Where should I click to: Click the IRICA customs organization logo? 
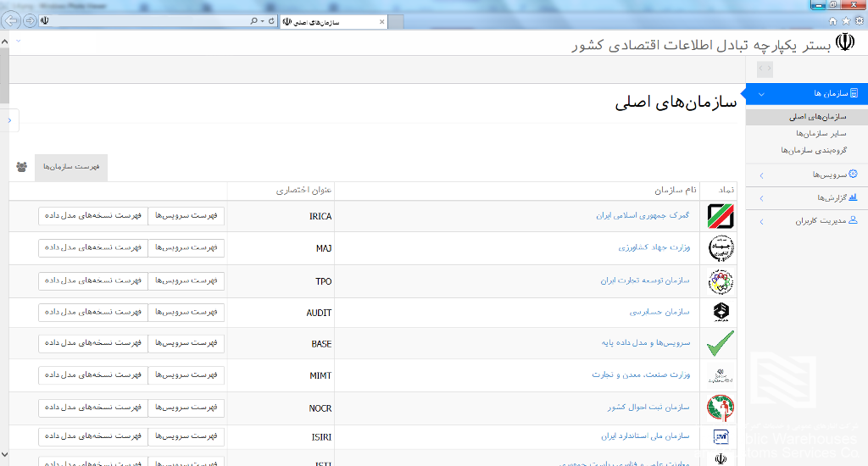pyautogui.click(x=721, y=216)
